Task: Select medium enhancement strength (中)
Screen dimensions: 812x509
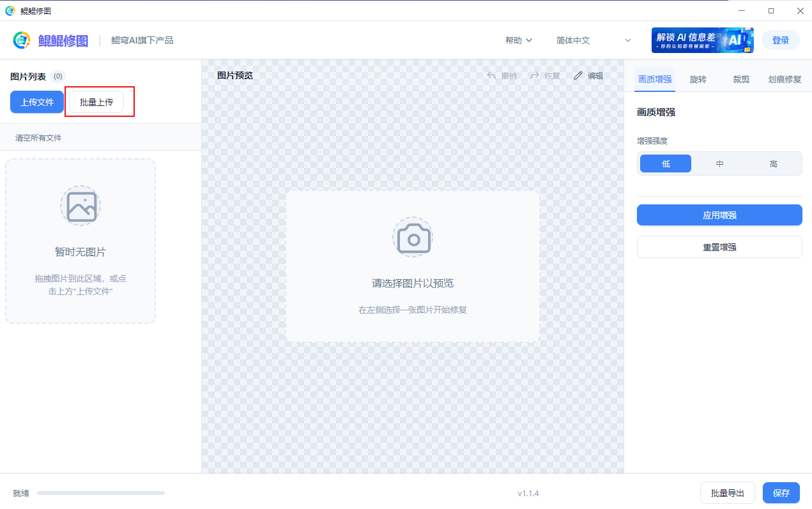Action: click(719, 163)
